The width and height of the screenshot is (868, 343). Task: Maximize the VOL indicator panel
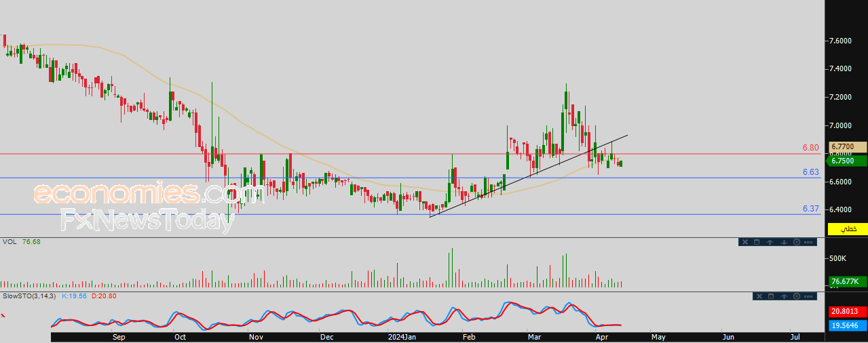[x=757, y=242]
